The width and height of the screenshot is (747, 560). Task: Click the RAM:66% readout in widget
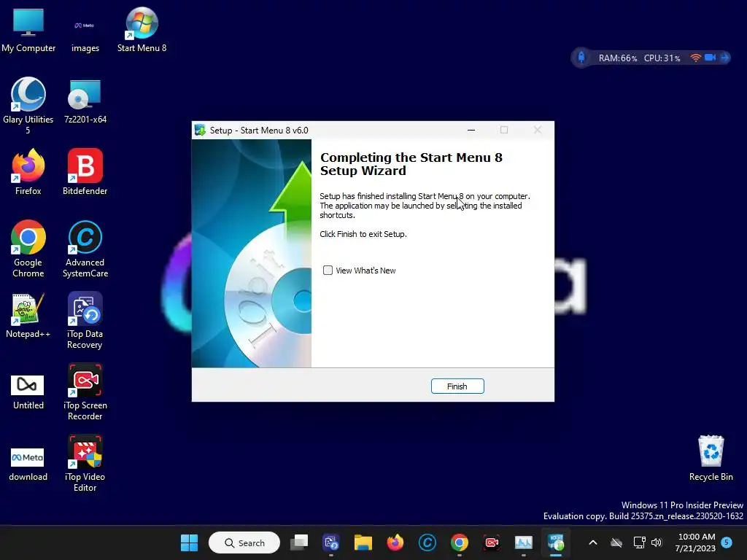pyautogui.click(x=617, y=58)
